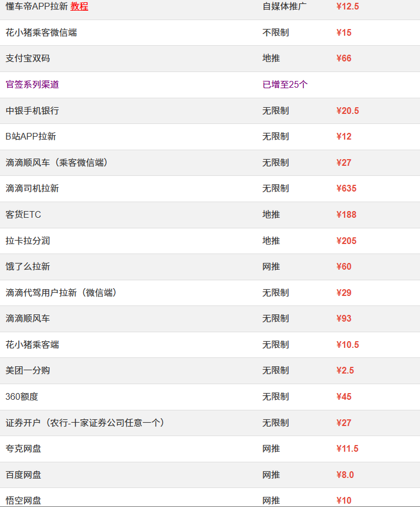Click the ¥635 price
420x507 pixels.
tap(346, 189)
